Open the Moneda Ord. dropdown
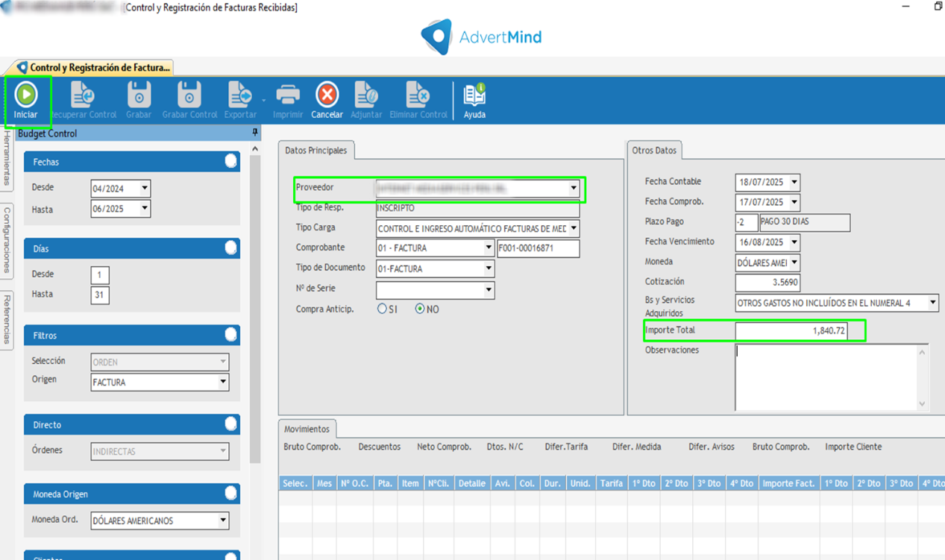This screenshot has width=945, height=560. (222, 520)
